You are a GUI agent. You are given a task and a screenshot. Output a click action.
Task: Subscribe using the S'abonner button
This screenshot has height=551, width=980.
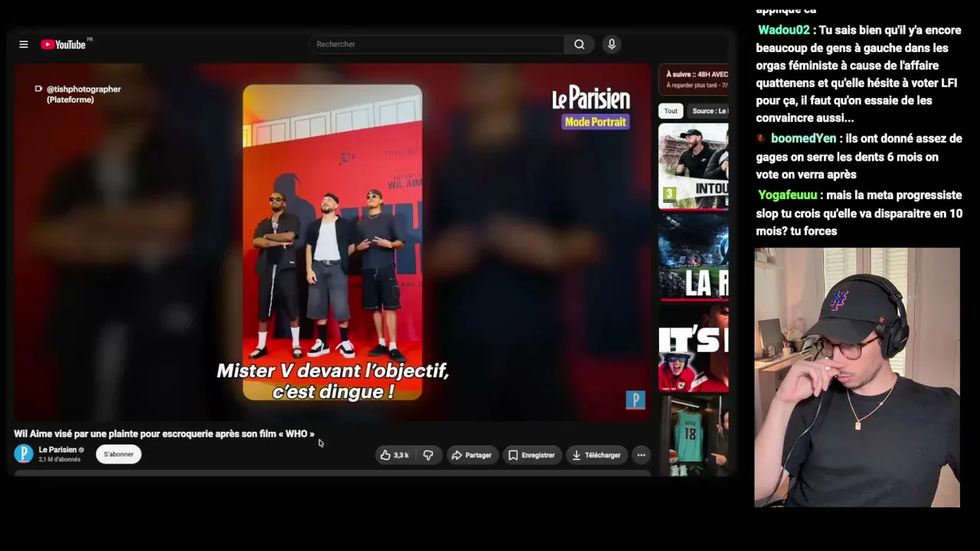[x=119, y=455]
